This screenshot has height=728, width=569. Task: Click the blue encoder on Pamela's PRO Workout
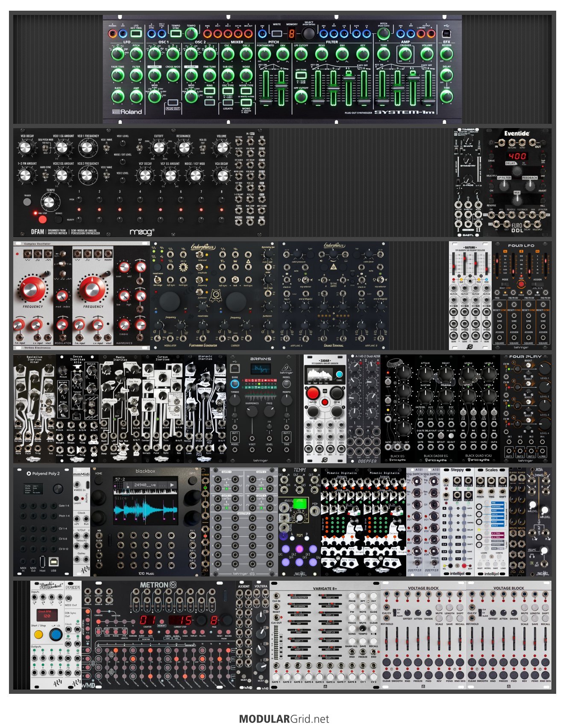tap(56, 634)
